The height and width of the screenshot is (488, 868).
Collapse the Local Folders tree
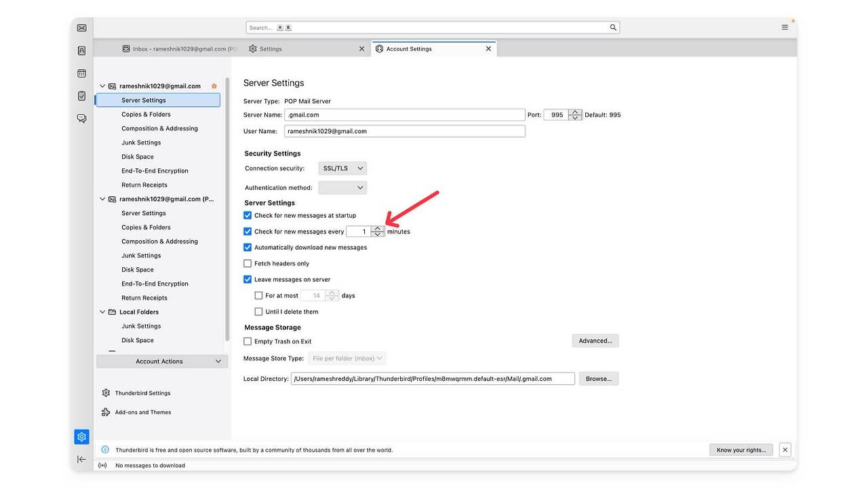pyautogui.click(x=102, y=312)
